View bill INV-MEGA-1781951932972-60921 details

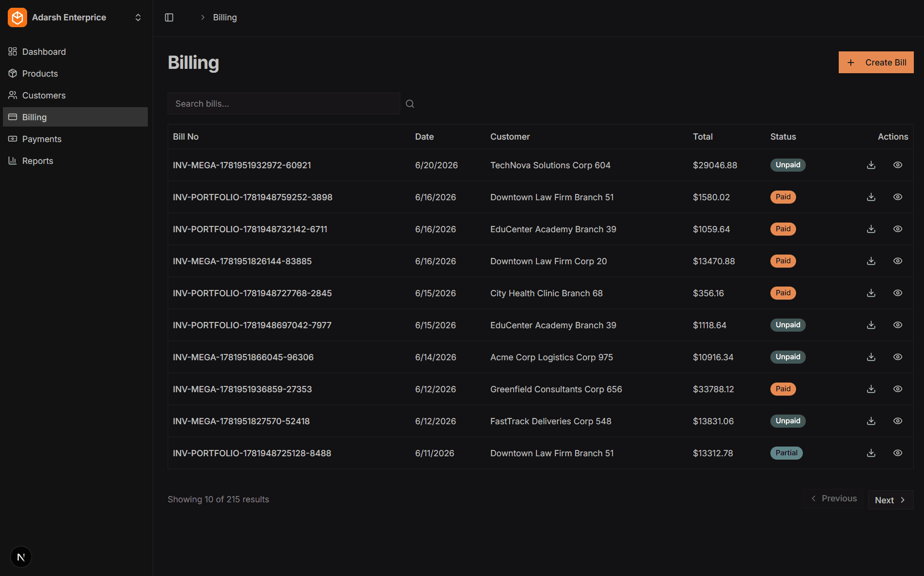(x=898, y=165)
